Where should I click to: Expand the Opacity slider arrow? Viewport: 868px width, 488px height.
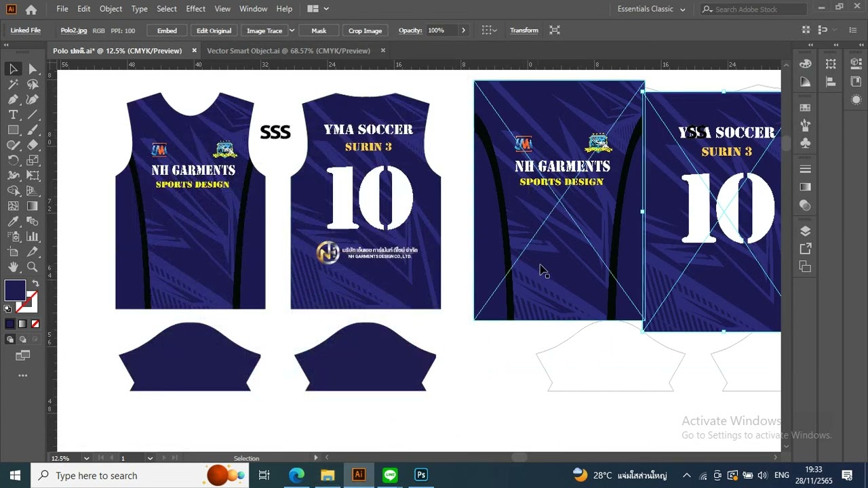click(x=463, y=30)
